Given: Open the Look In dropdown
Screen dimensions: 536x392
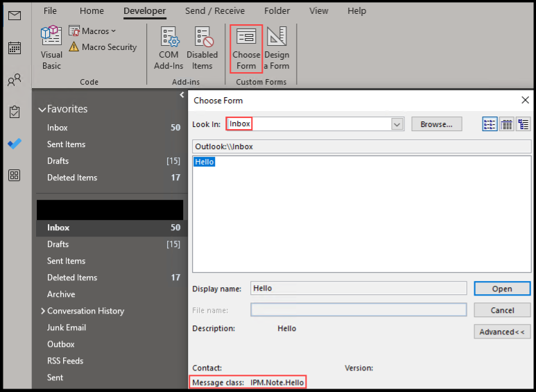Looking at the screenshot, I should 397,124.
